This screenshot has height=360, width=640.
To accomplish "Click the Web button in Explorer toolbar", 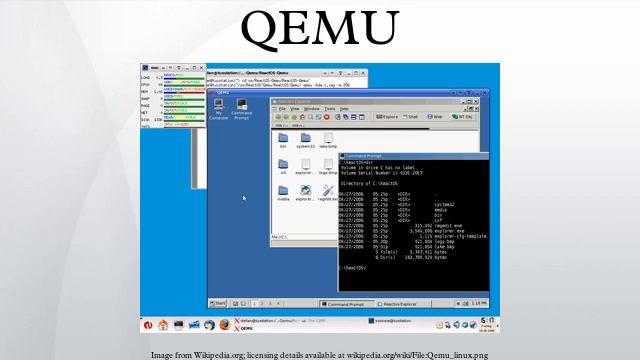I will [x=435, y=117].
